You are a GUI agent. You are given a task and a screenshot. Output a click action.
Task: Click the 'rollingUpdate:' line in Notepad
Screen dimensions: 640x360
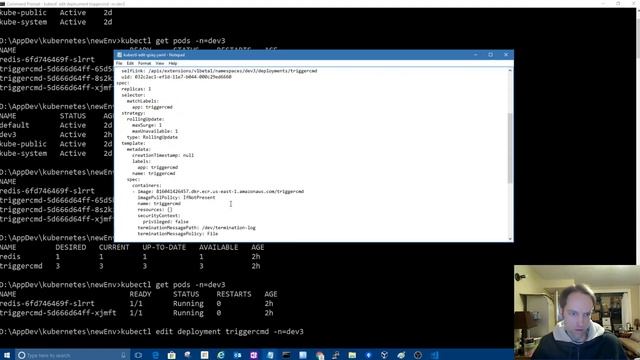145,119
